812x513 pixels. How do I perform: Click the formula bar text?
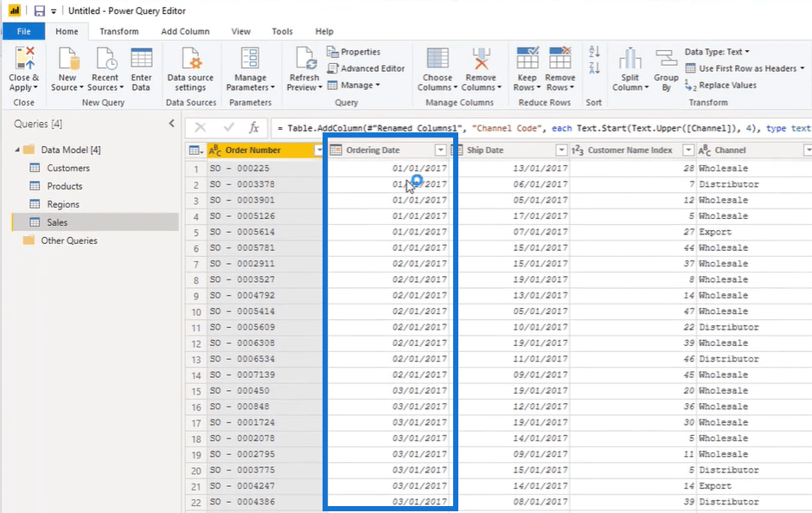tap(543, 128)
